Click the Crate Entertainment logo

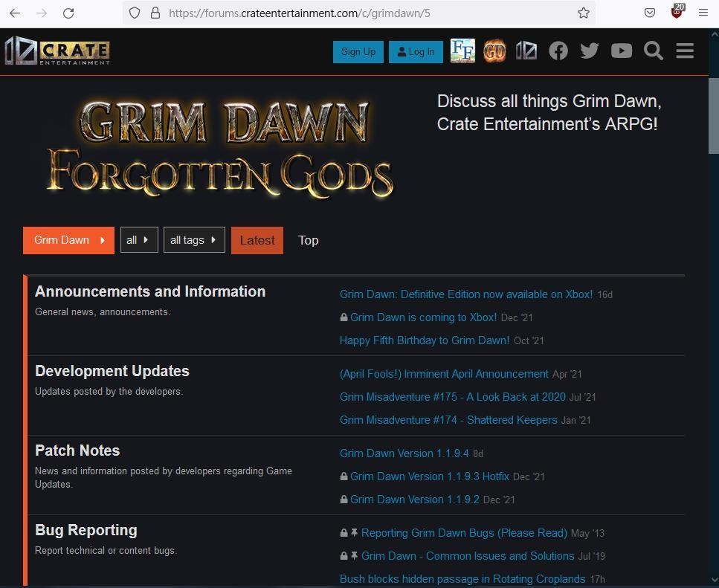click(x=57, y=51)
